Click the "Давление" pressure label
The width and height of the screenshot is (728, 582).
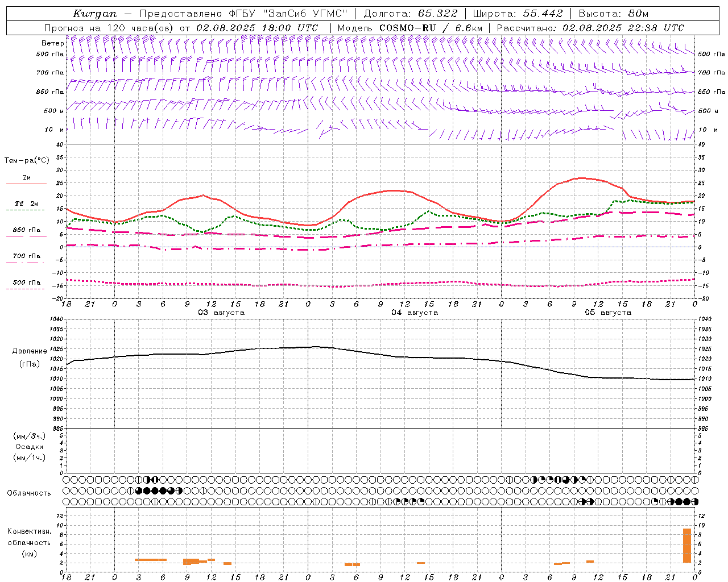click(x=30, y=351)
